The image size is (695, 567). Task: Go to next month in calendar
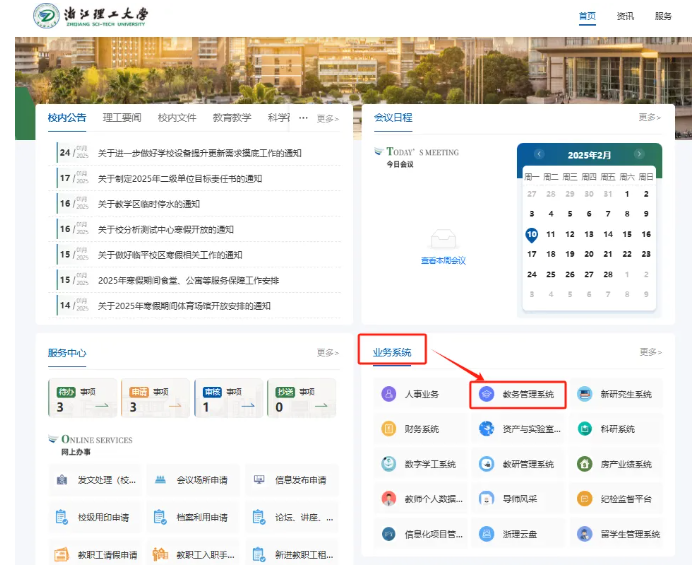tap(638, 155)
